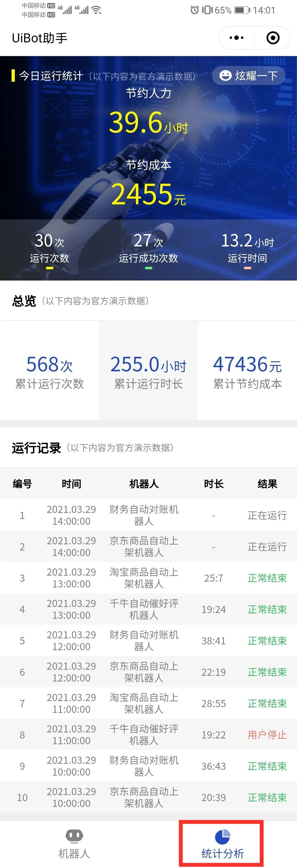Tap the smiley face in 炫耀一下

[225, 75]
